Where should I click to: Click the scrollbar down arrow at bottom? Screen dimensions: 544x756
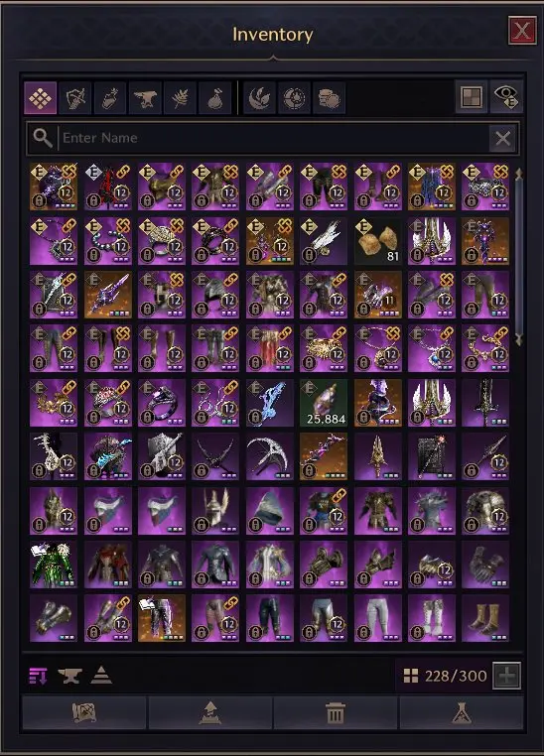point(519,339)
